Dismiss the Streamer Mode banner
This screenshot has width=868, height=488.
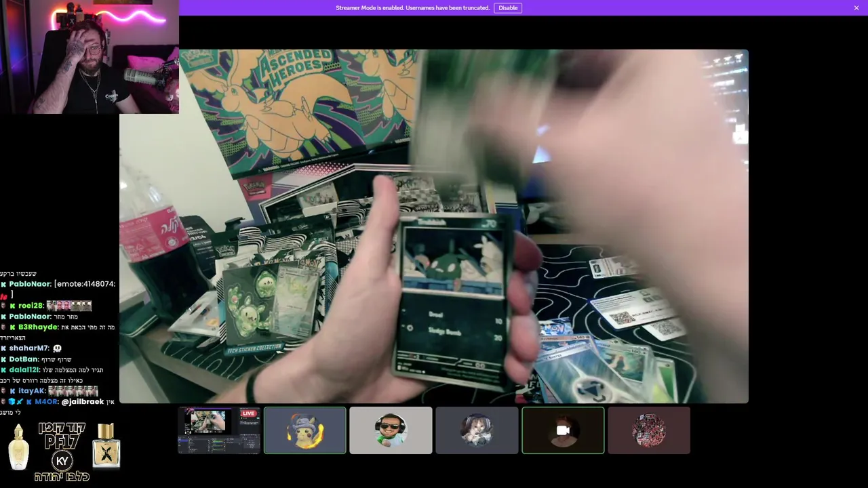click(856, 8)
